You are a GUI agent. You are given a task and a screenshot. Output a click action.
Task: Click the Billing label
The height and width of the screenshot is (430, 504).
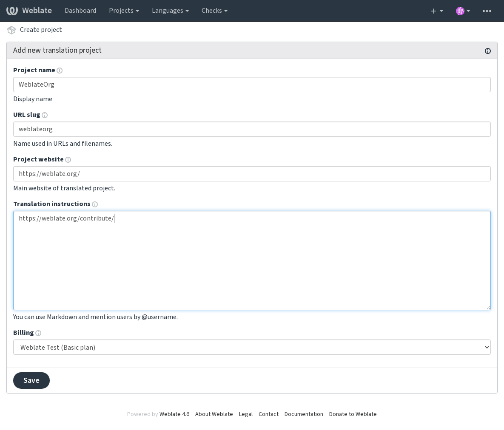(x=23, y=333)
